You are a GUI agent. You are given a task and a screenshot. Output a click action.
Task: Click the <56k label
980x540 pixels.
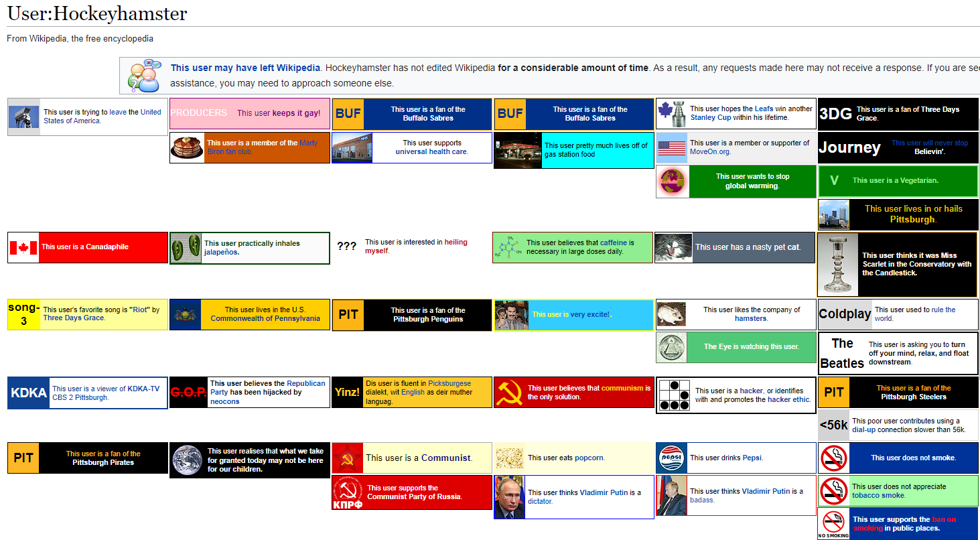coord(834,425)
